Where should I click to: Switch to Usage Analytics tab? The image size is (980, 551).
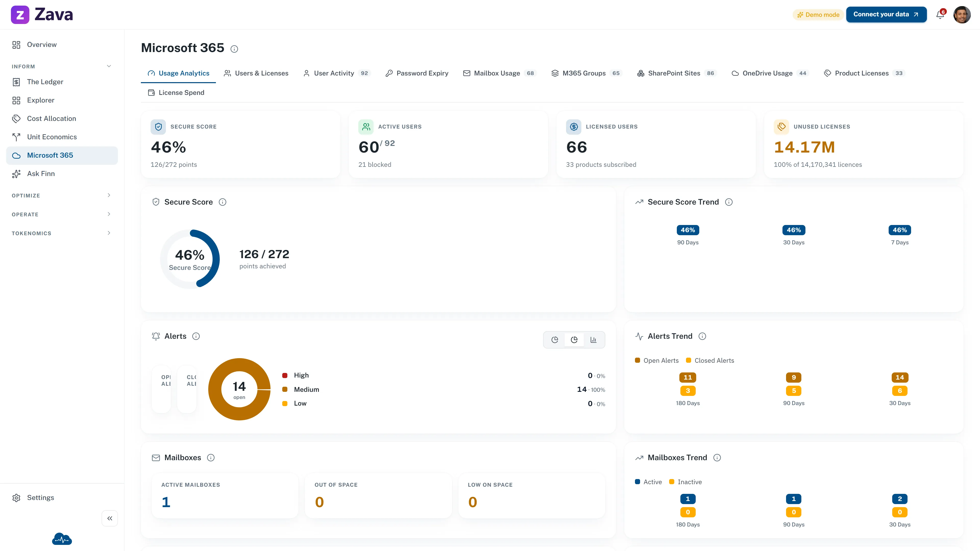click(x=178, y=73)
